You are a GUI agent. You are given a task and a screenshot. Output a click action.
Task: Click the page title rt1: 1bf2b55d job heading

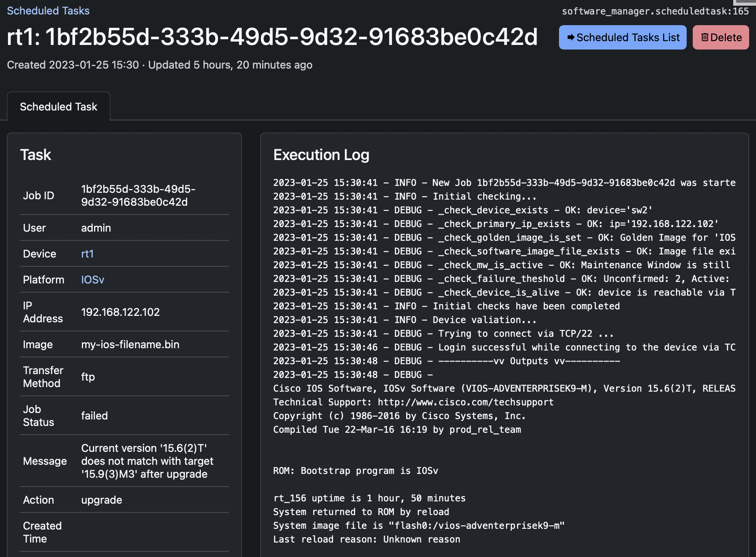coord(272,37)
